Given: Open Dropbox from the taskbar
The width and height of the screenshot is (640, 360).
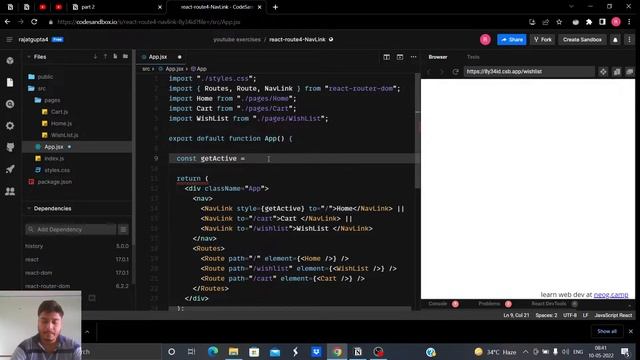Looking at the screenshot, I should tap(316, 351).
